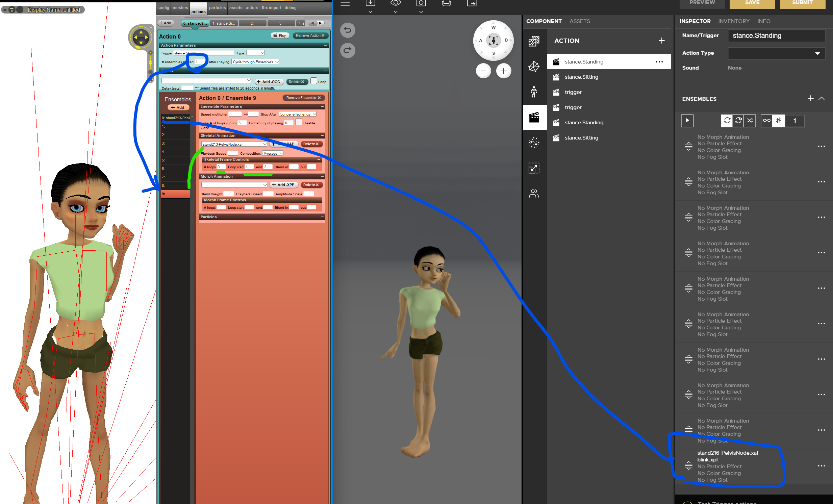Click the Name/Trigger stance.Standing input field
Image resolution: width=833 pixels, height=504 pixels.
pos(776,35)
